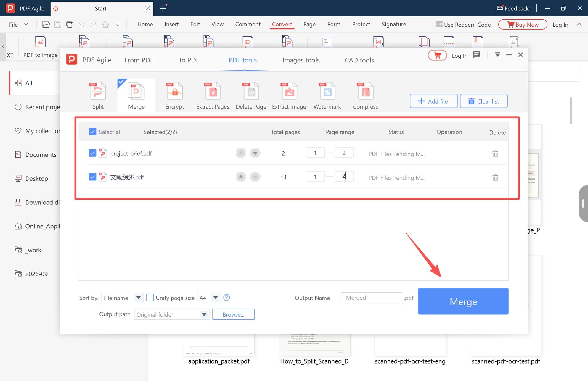Open the A4 page size dropdown

tap(209, 298)
